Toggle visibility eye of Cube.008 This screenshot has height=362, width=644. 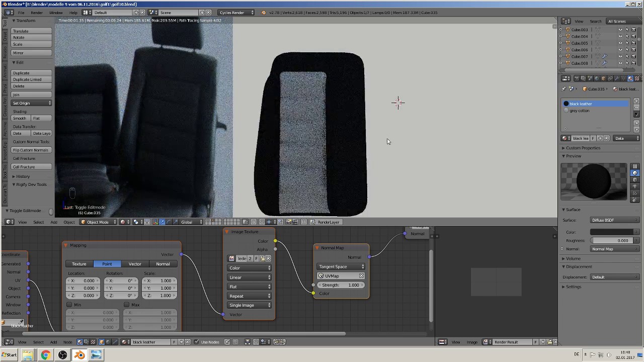pos(620,63)
